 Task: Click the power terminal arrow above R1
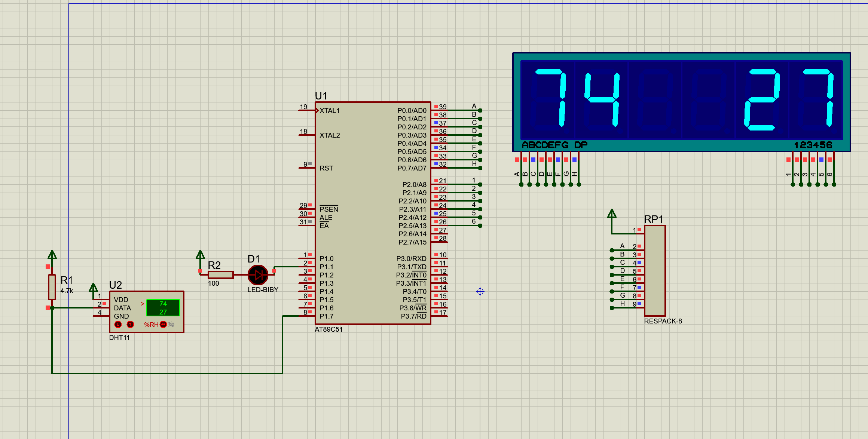coord(52,255)
